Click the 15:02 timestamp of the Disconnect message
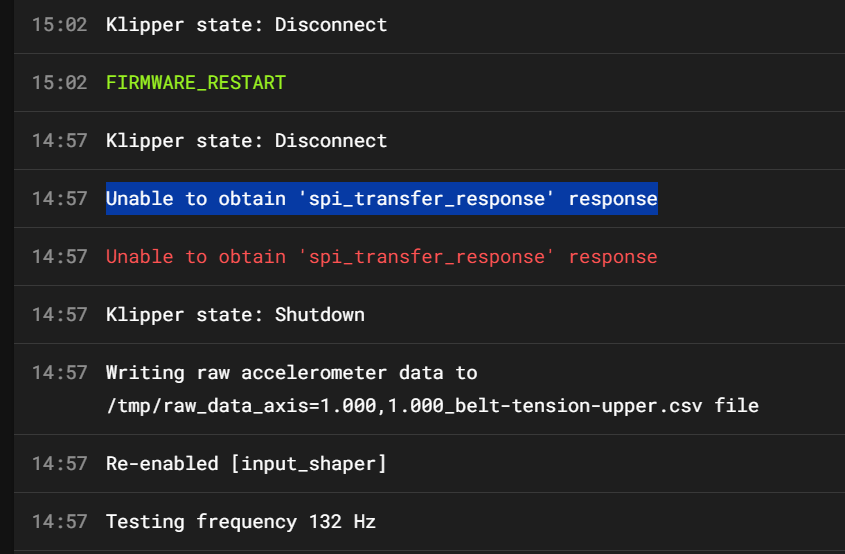This screenshot has width=845, height=554. pyautogui.click(x=59, y=24)
